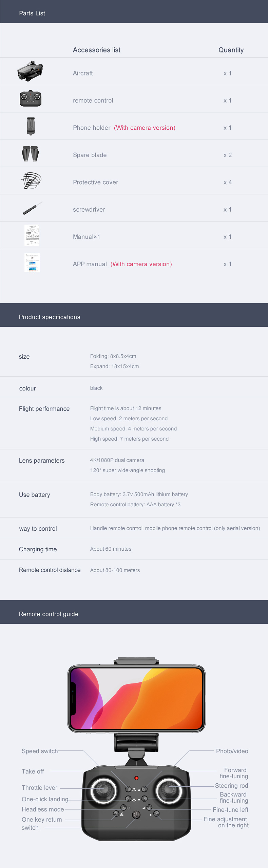Click the screwdriver image
This screenshot has width=268, height=868.
click(x=32, y=208)
